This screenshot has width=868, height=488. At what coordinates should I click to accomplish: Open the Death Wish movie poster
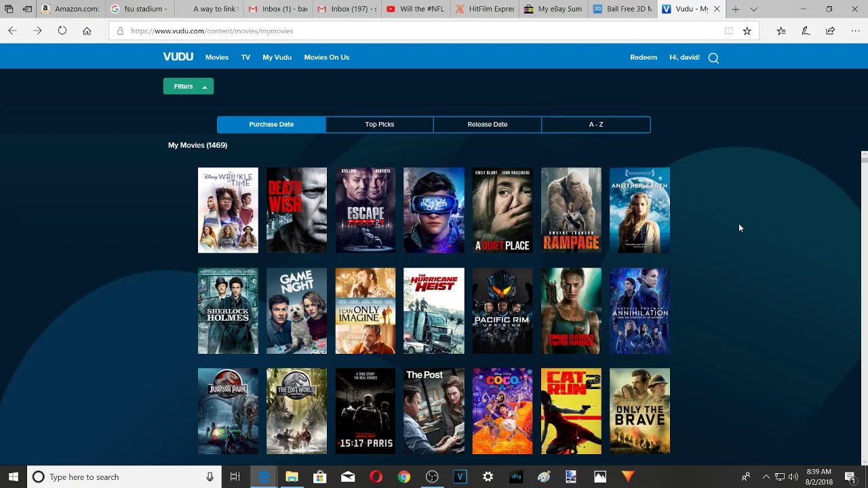296,210
